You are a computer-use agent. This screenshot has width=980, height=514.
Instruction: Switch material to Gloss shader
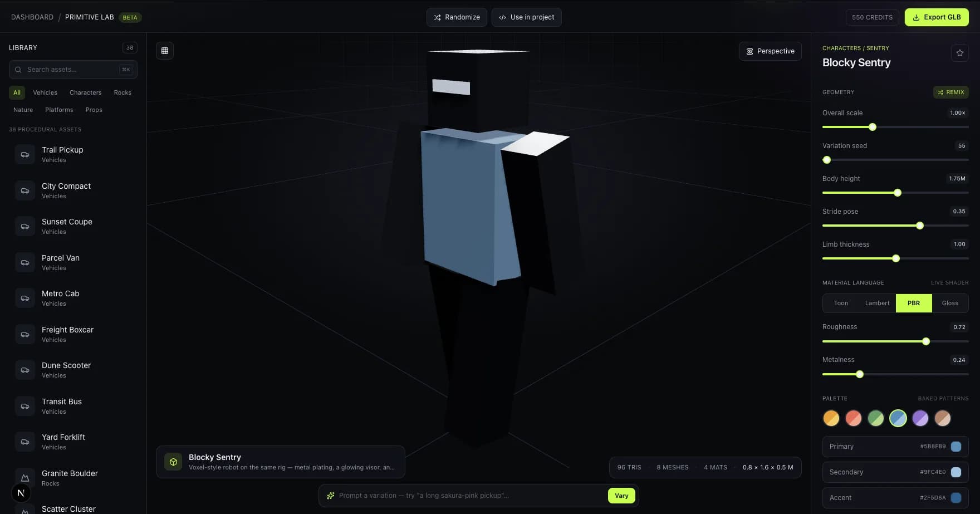[950, 303]
